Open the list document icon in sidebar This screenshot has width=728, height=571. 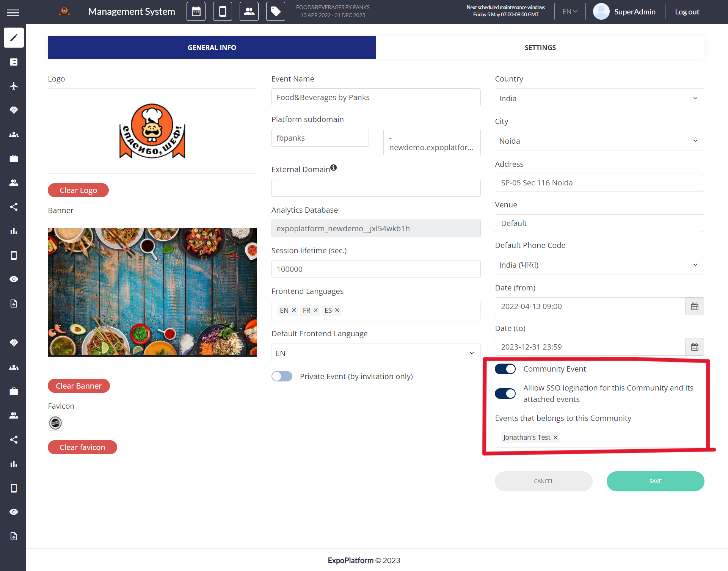point(14,62)
